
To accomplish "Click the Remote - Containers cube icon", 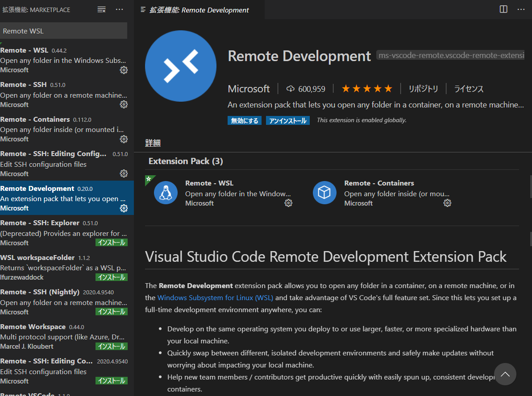I will 324,193.
